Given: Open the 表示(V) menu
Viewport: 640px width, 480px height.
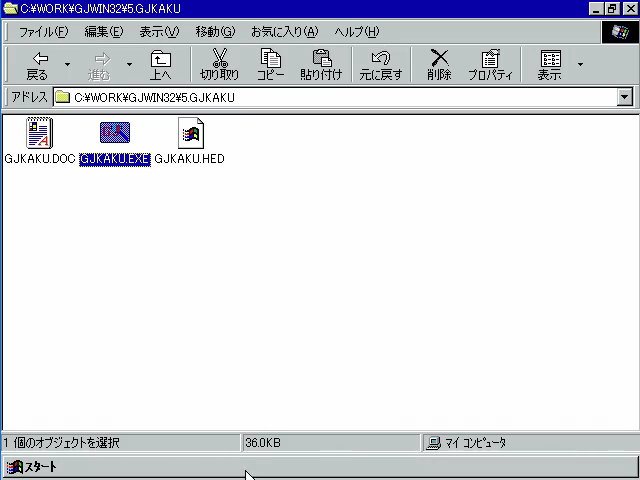Looking at the screenshot, I should (x=159, y=32).
